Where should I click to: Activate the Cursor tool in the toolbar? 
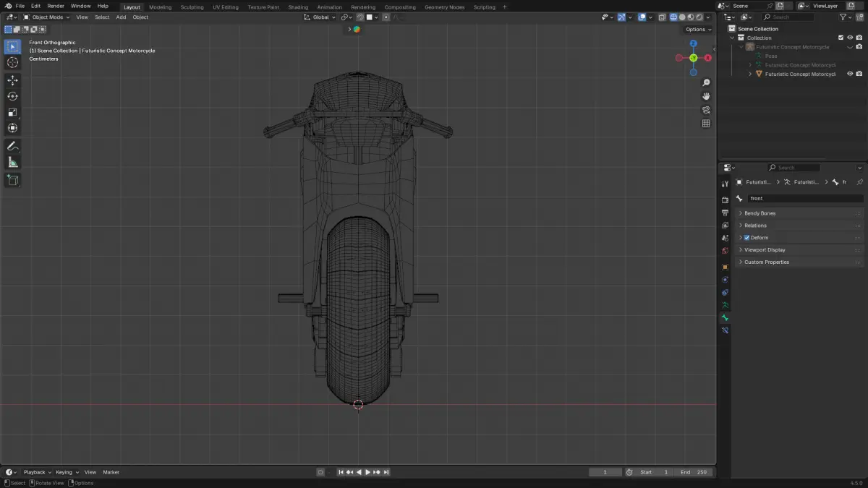[12, 63]
